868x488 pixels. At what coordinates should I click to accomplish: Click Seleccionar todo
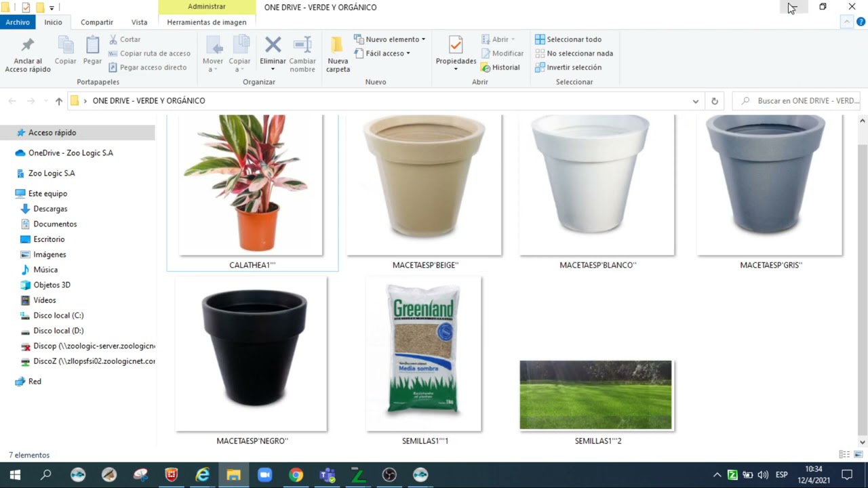click(568, 39)
